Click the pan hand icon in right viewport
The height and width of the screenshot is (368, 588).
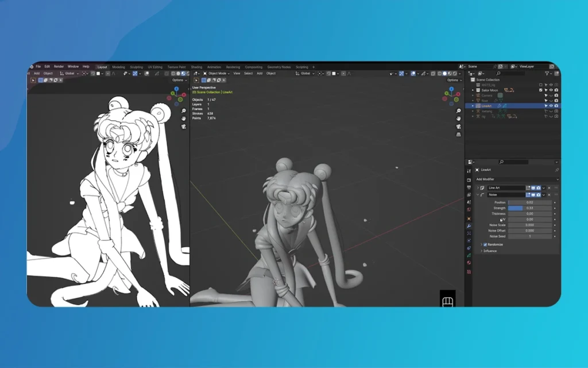click(458, 118)
